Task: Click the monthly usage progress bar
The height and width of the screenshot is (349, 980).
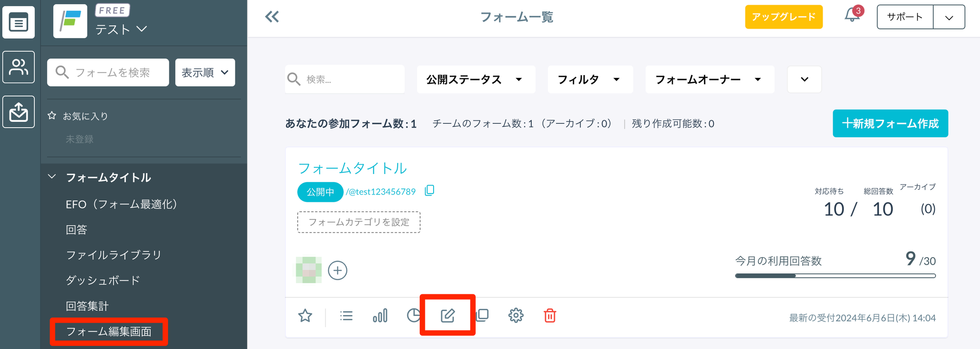Action: coord(835,276)
